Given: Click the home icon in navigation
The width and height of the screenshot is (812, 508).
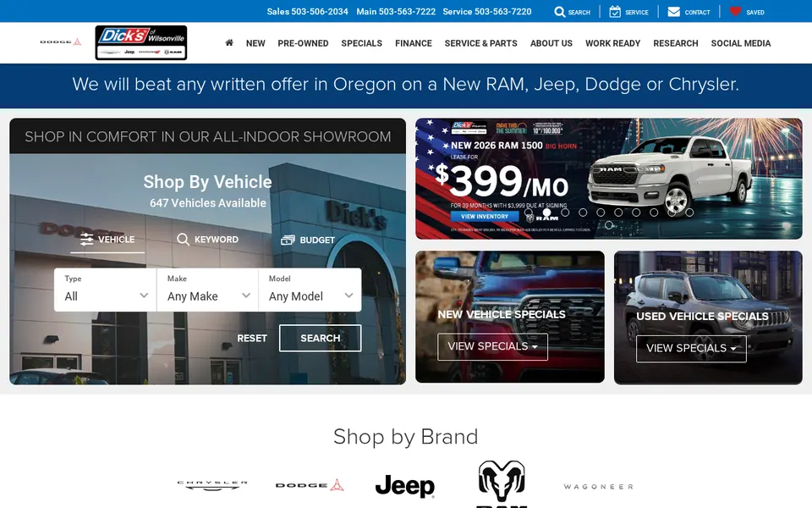Looking at the screenshot, I should 229,42.
